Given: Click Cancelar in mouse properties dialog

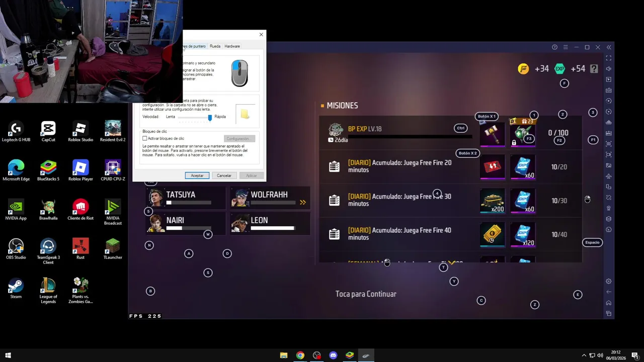Looking at the screenshot, I should [224, 175].
